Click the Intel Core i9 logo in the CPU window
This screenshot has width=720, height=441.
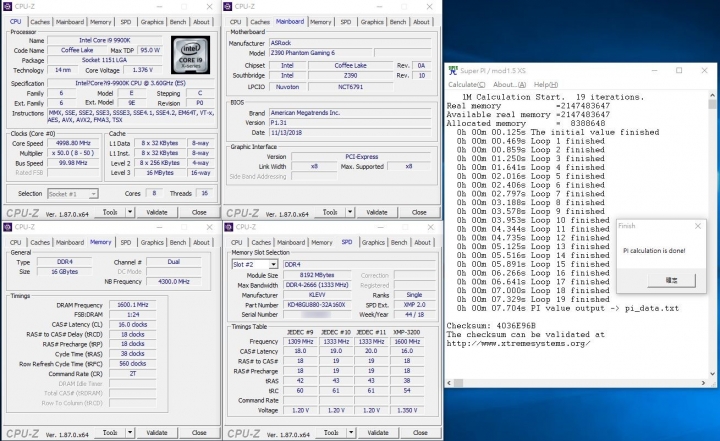click(x=191, y=55)
